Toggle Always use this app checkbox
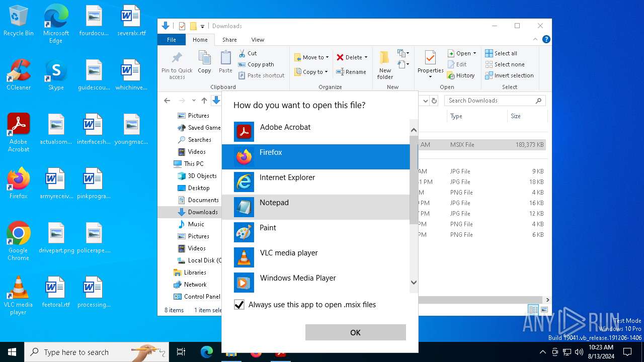 pos(239,305)
